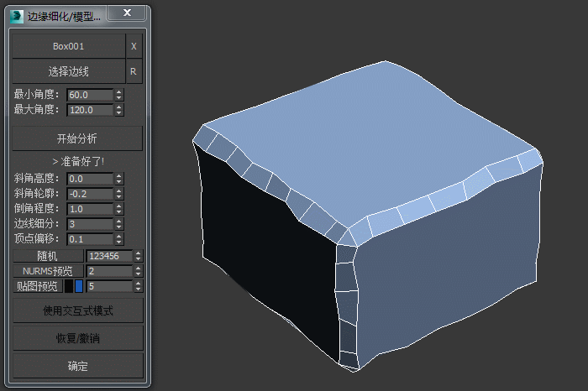The image size is (588, 391).
Task: Click the 恢复/撤销 button
Action: 77,338
